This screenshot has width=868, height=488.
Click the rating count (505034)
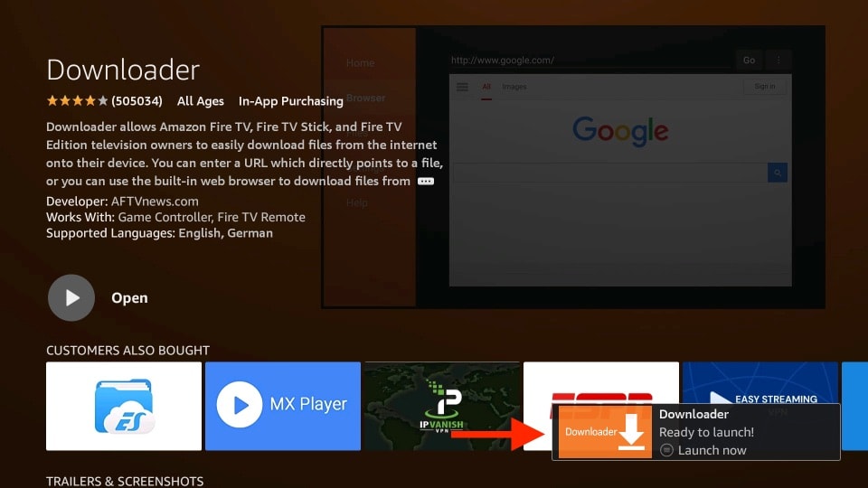pyautogui.click(x=137, y=101)
